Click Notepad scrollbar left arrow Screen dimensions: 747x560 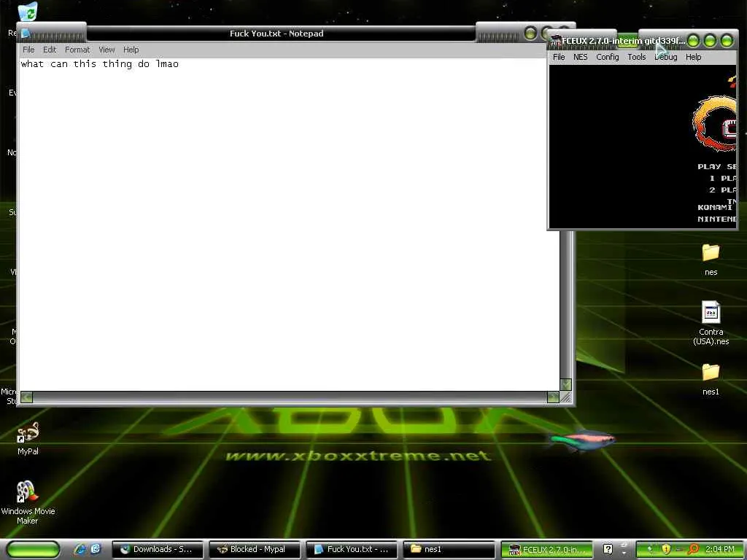[x=27, y=397]
